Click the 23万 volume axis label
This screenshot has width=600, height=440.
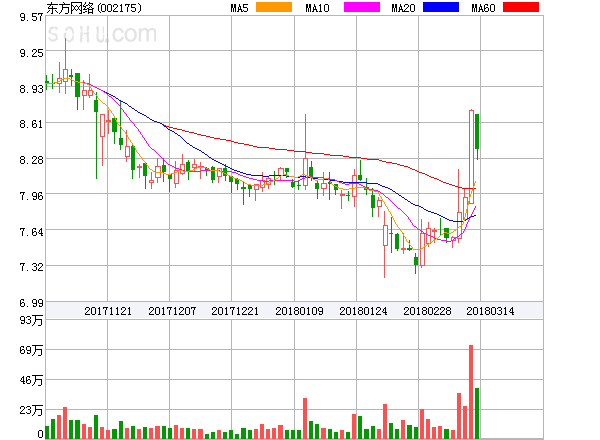pos(31,411)
